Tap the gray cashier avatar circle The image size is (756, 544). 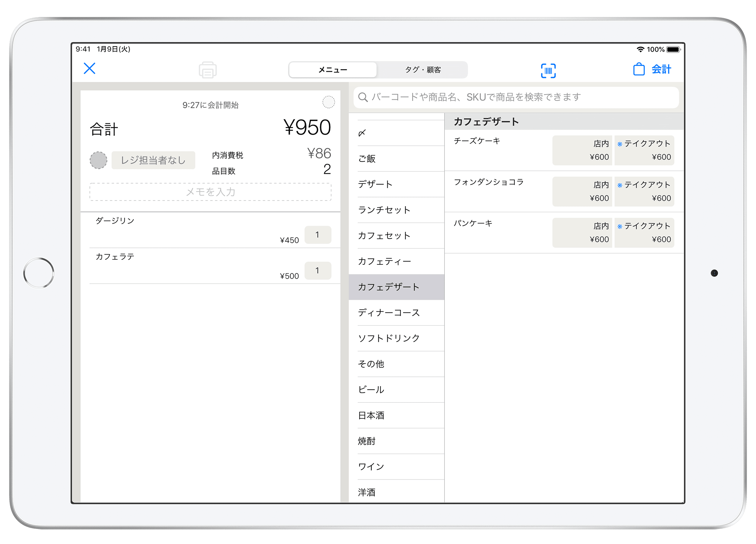coord(98,160)
